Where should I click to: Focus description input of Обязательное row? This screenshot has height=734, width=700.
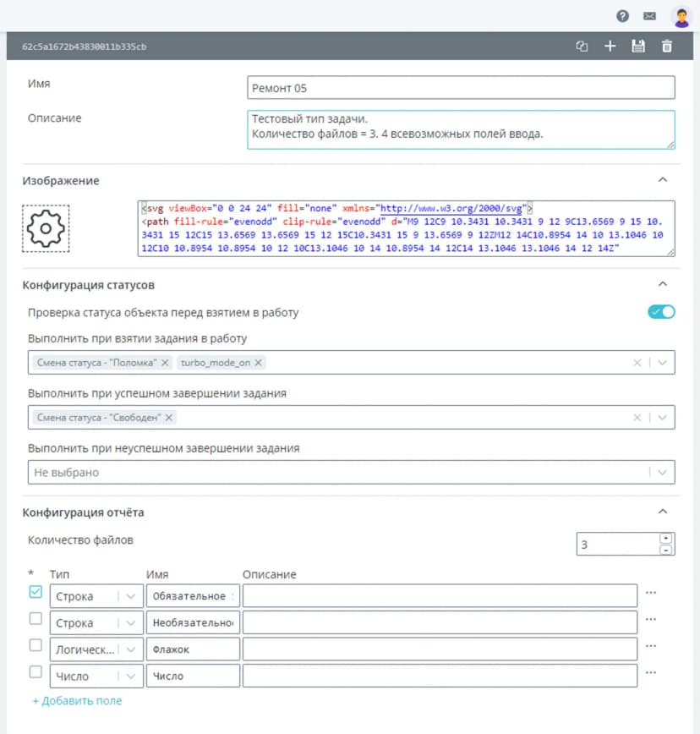coord(440,596)
